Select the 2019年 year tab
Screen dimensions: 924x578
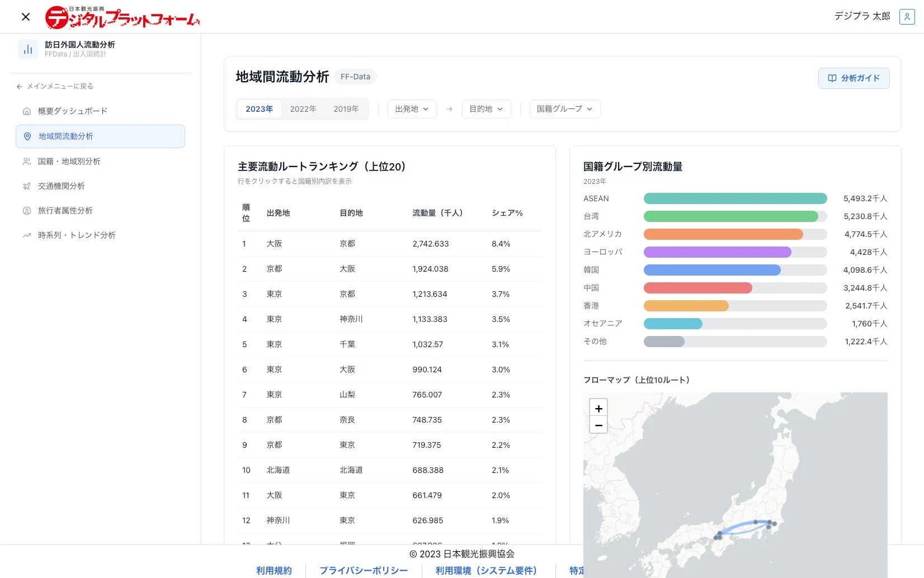pos(346,109)
